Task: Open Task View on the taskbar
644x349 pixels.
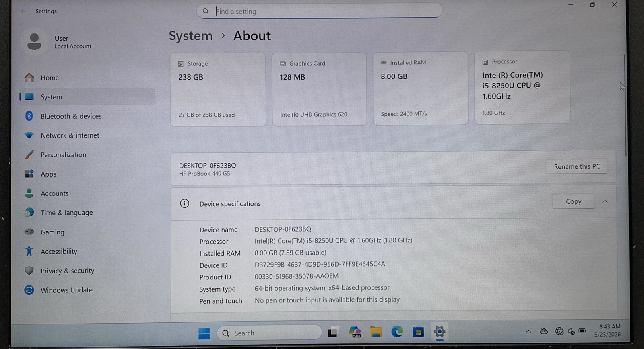Action: click(332, 333)
